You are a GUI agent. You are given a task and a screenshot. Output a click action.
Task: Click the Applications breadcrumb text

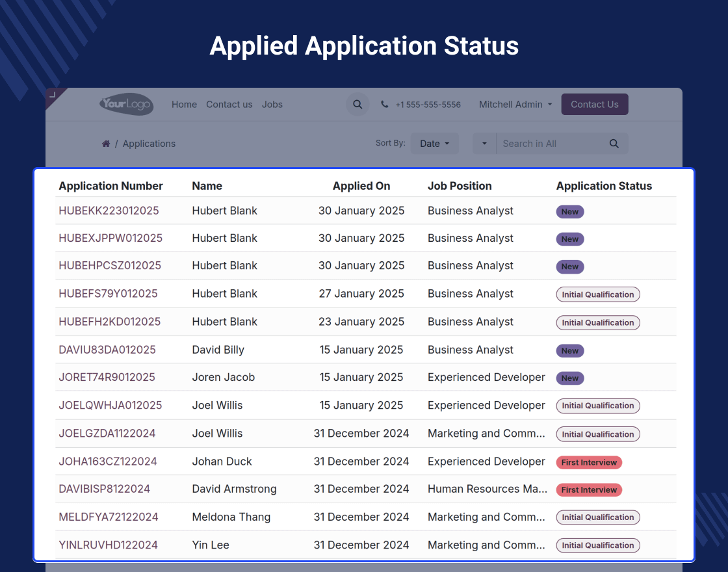(149, 144)
